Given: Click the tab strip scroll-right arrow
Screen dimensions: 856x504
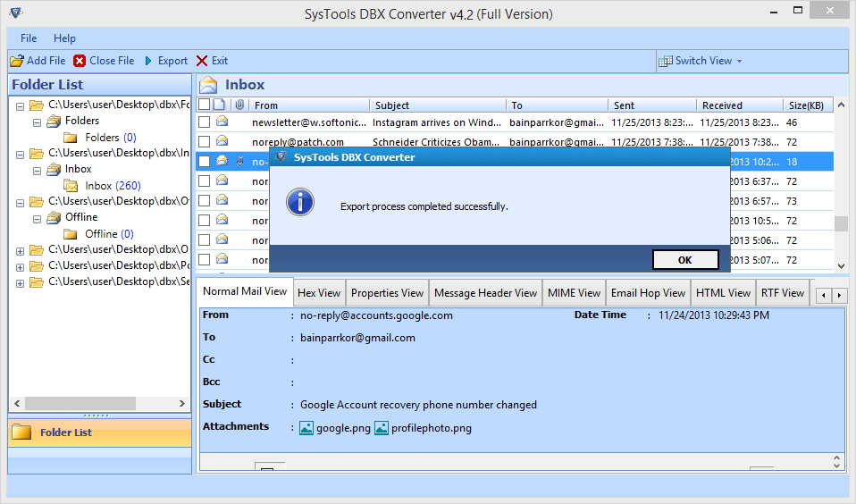Looking at the screenshot, I should 839,296.
